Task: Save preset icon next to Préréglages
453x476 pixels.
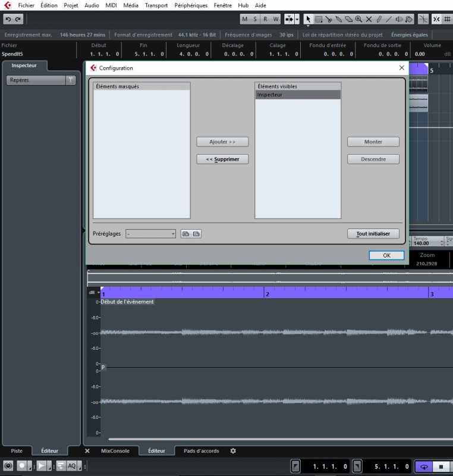Action: [x=185, y=234]
